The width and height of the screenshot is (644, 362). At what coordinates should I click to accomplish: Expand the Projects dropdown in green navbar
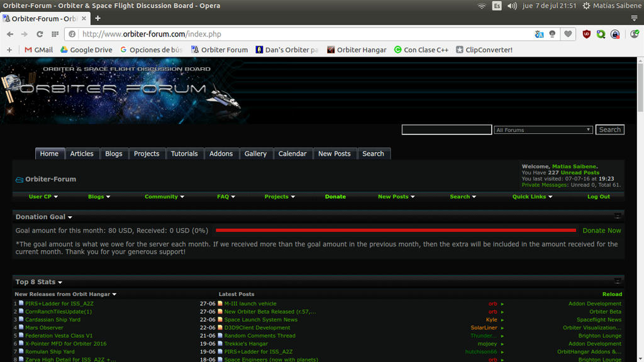coord(280,197)
